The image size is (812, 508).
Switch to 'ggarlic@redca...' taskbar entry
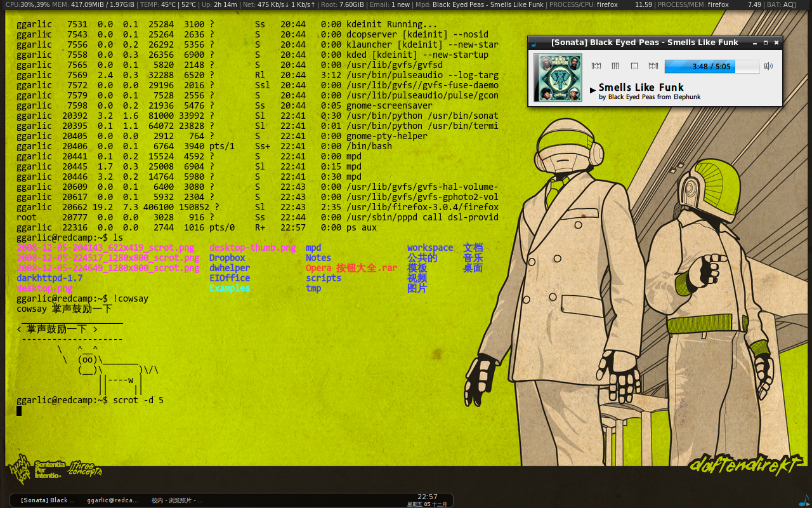click(x=112, y=500)
